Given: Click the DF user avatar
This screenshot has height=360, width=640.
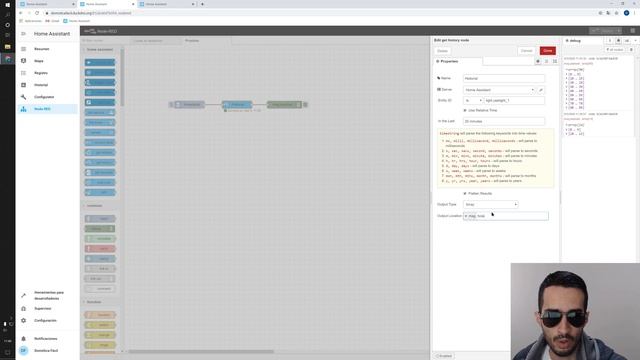Looking at the screenshot, I should [23, 351].
